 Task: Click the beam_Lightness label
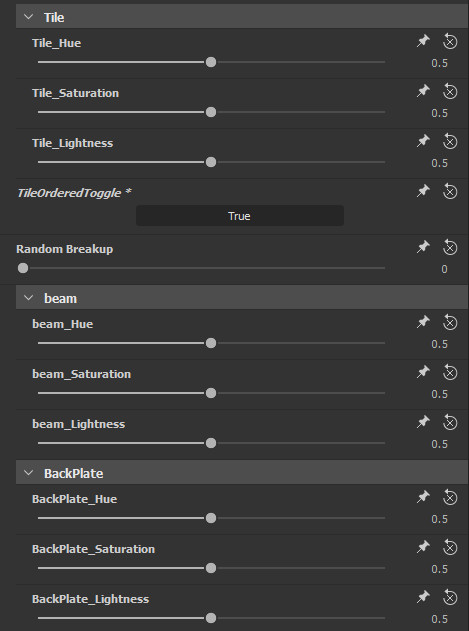coord(79,424)
